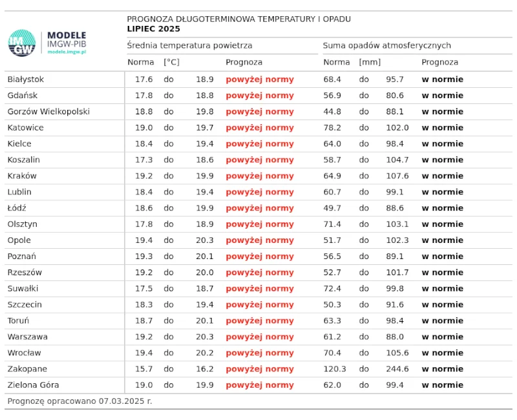Screen dimensions: 517x420
Task: Click Łódź's 49.7 precipitation norm
Action: [x=332, y=208]
